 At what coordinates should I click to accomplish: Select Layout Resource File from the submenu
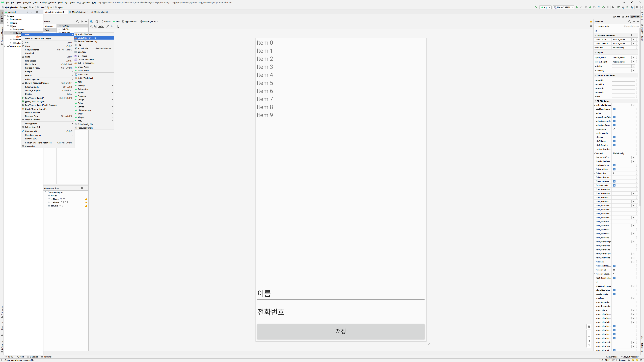click(x=87, y=38)
